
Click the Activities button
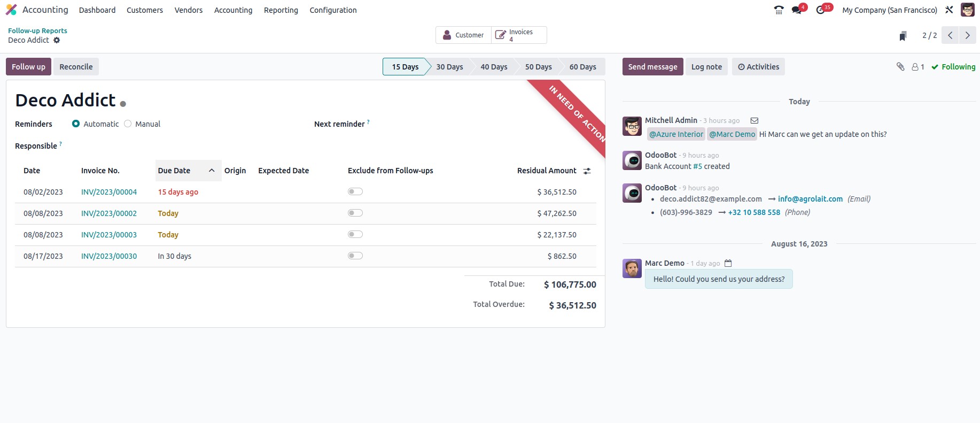[x=758, y=67]
